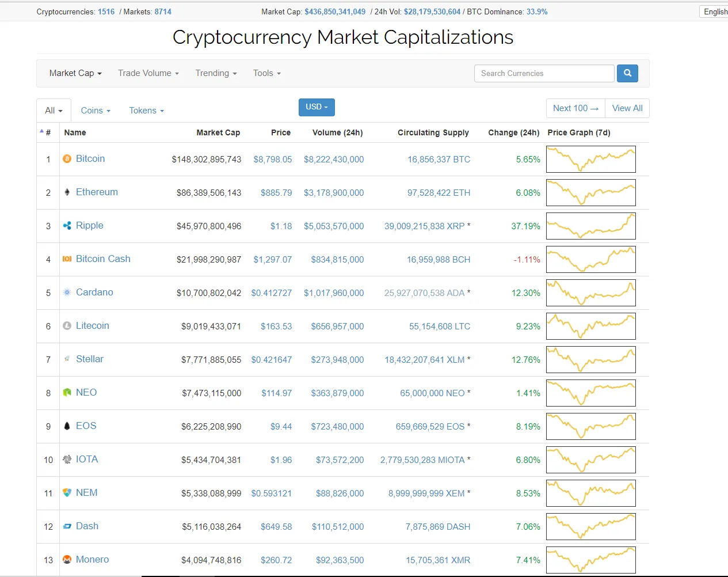Click the blue search magnifier button

coord(627,73)
